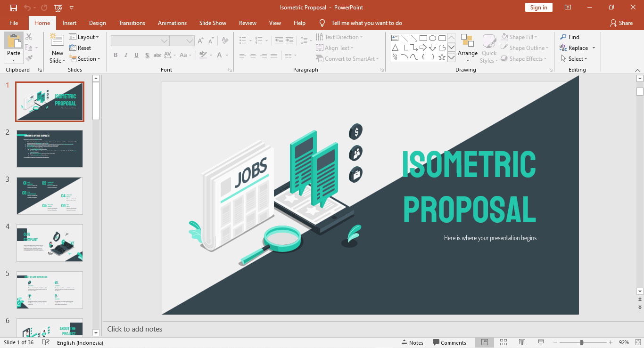Open the File tab
The height and width of the screenshot is (348, 644).
[14, 23]
